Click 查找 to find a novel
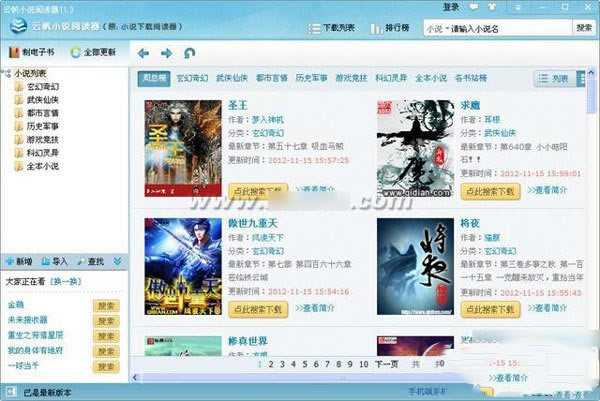Image resolution: width=600 pixels, height=401 pixels. click(x=91, y=261)
